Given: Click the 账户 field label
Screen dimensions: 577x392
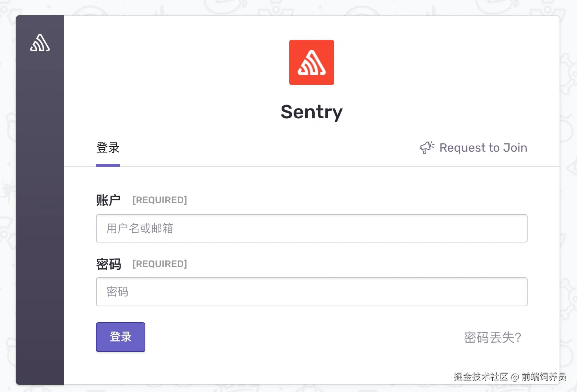Looking at the screenshot, I should click(108, 200).
